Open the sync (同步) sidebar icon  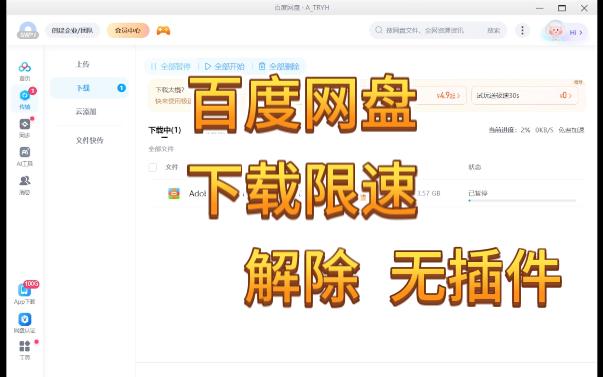point(25,124)
